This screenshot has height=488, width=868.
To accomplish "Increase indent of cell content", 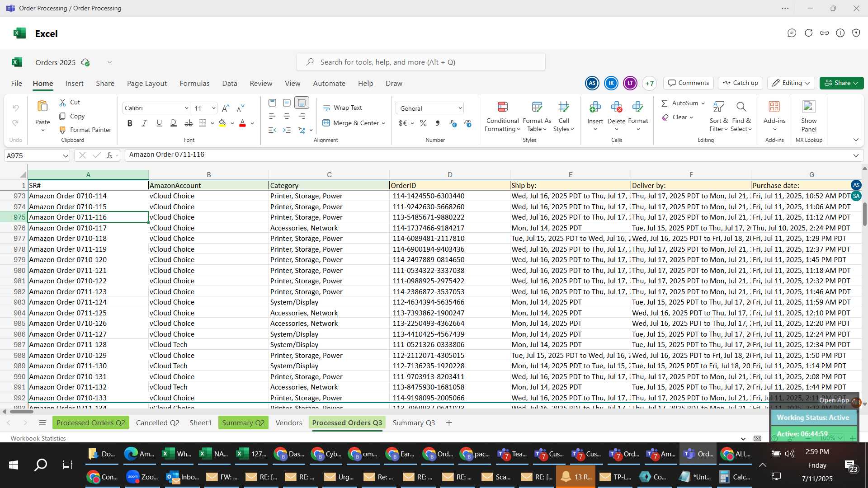I will pos(287,130).
